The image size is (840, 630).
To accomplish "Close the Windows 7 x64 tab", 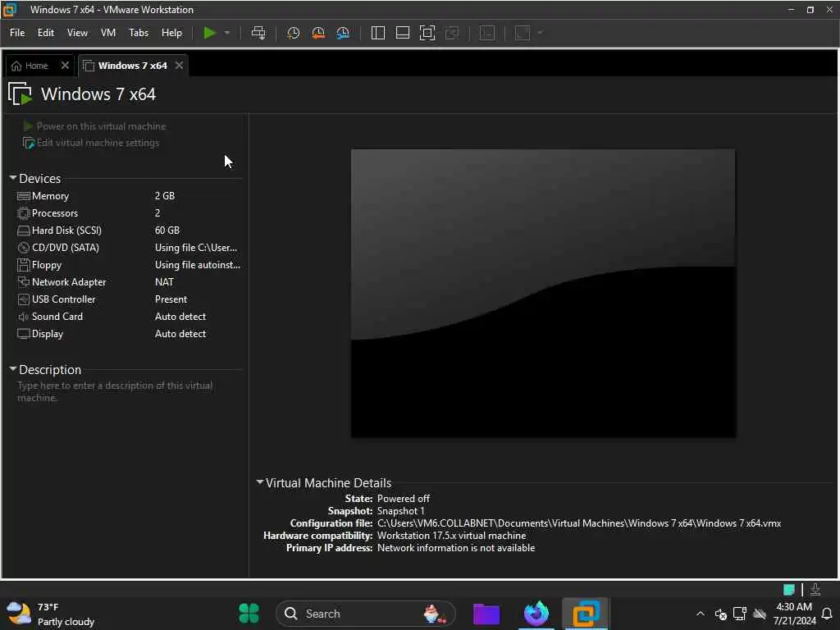I will pos(179,66).
